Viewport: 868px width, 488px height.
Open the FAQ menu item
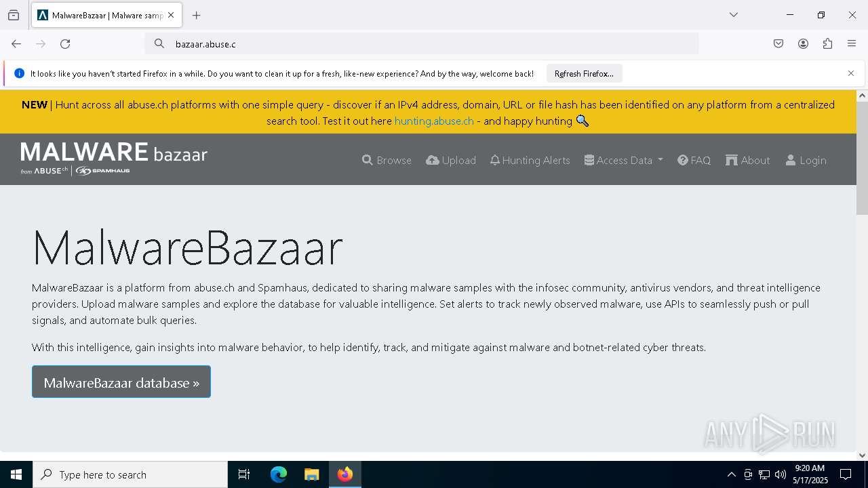[x=694, y=160]
